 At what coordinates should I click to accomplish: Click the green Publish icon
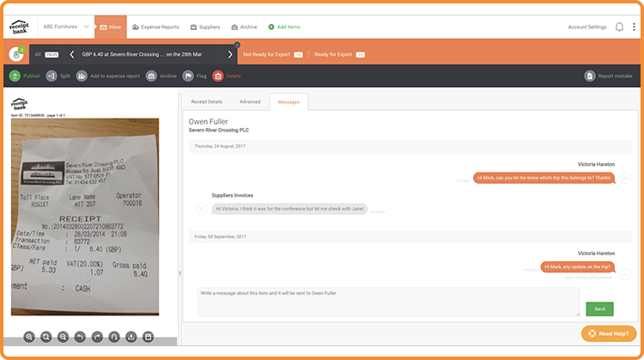tap(15, 76)
